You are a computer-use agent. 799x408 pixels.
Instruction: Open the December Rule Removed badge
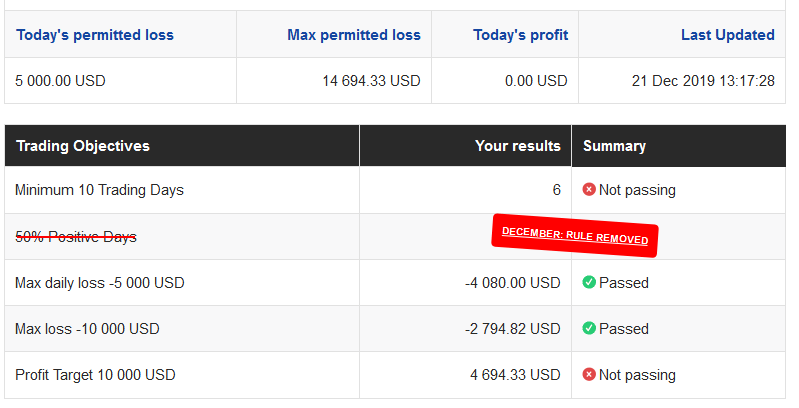coord(575,236)
